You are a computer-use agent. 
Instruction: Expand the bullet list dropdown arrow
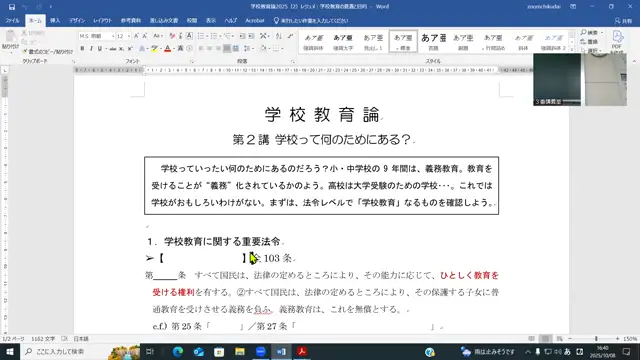[207, 36]
